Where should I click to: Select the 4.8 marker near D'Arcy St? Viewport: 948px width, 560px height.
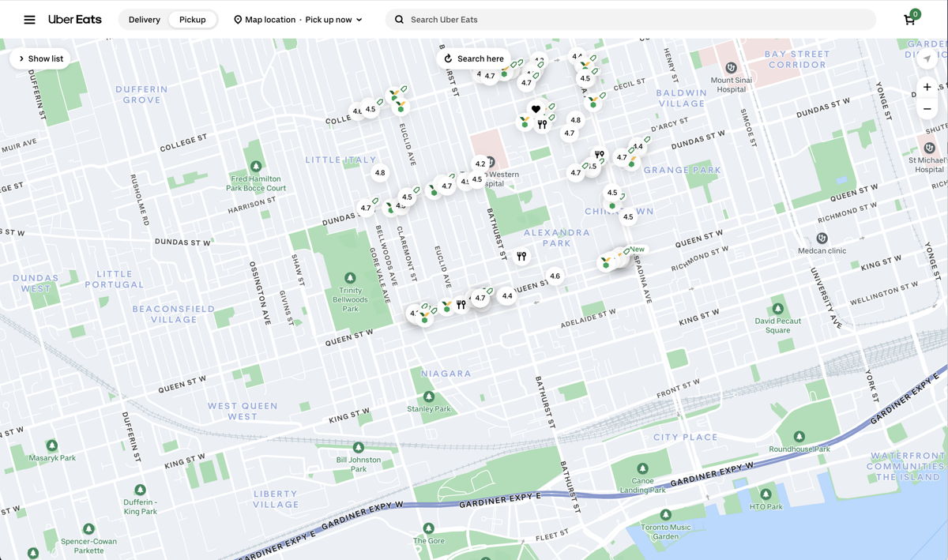576,121
